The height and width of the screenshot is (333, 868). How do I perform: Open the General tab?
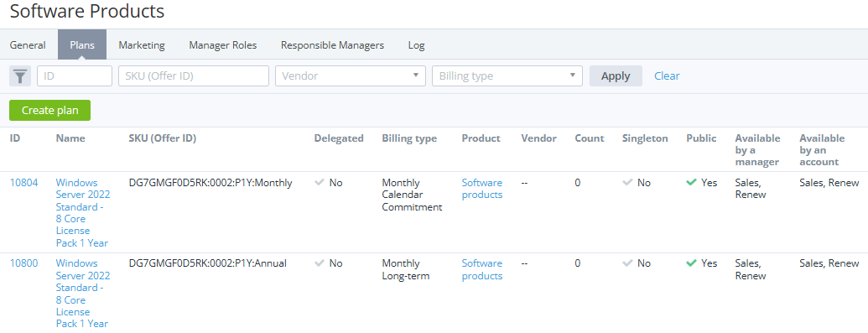click(x=28, y=45)
